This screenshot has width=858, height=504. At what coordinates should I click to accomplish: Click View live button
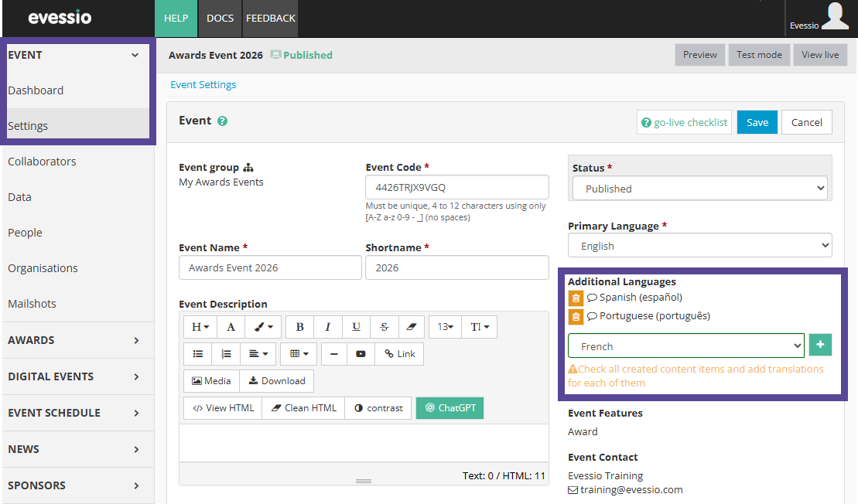click(820, 55)
